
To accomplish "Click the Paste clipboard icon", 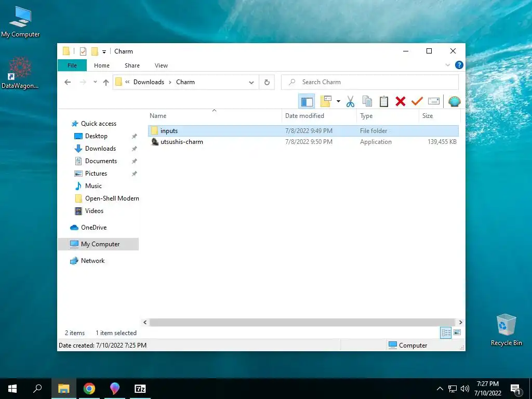I will [x=384, y=101].
